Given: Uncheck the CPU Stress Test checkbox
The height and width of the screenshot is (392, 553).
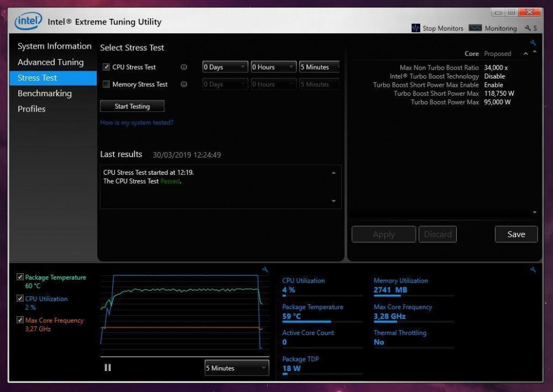Looking at the screenshot, I should point(106,67).
